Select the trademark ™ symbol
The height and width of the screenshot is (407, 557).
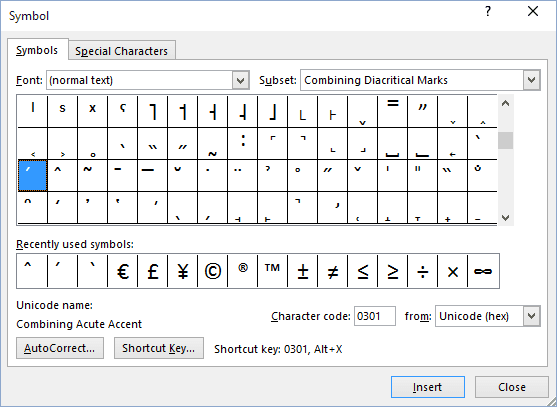click(x=272, y=271)
